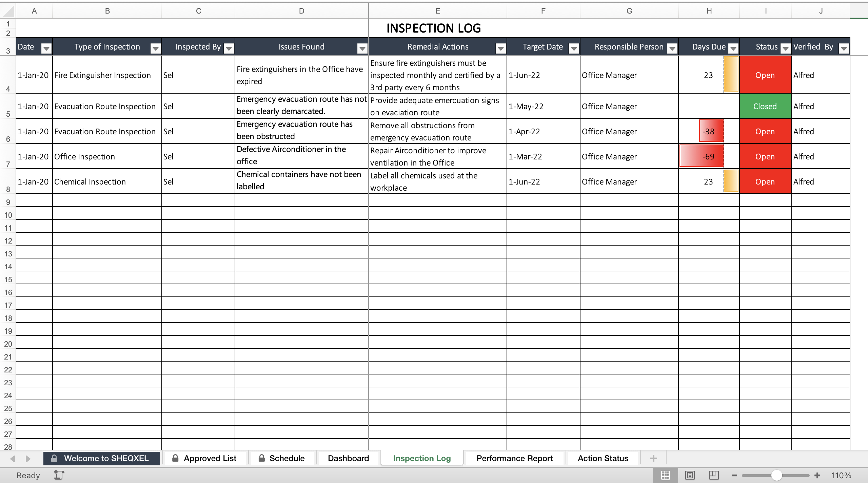Image resolution: width=868 pixels, height=483 pixels.
Task: Switch to the Action Status sheet
Action: 603,458
